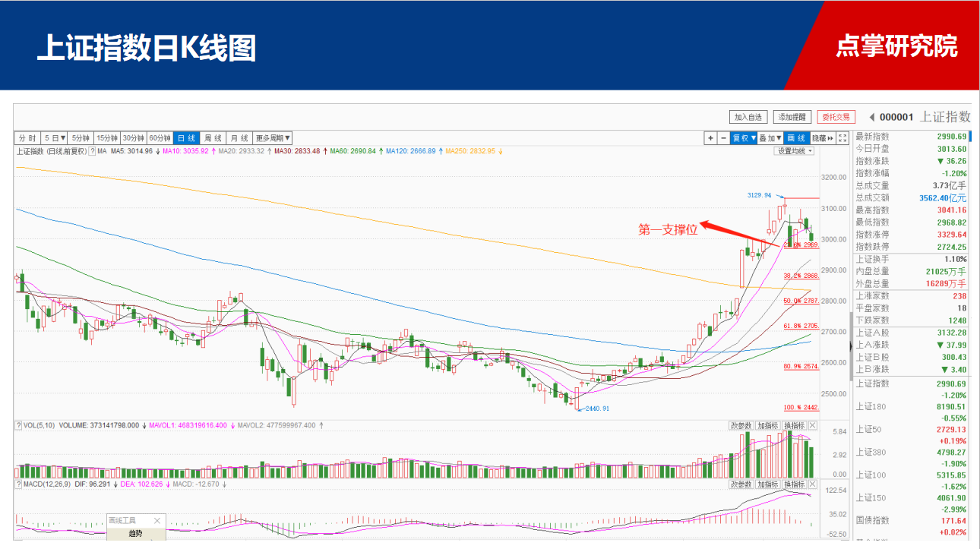The height and width of the screenshot is (549, 980).
Task: Click VOL panel 改参数 button
Action: point(741,425)
